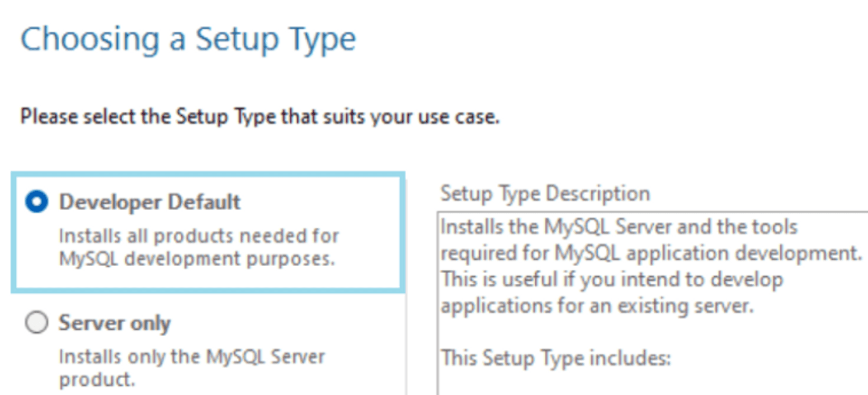Click the word 'product.' under Server only

click(x=97, y=380)
